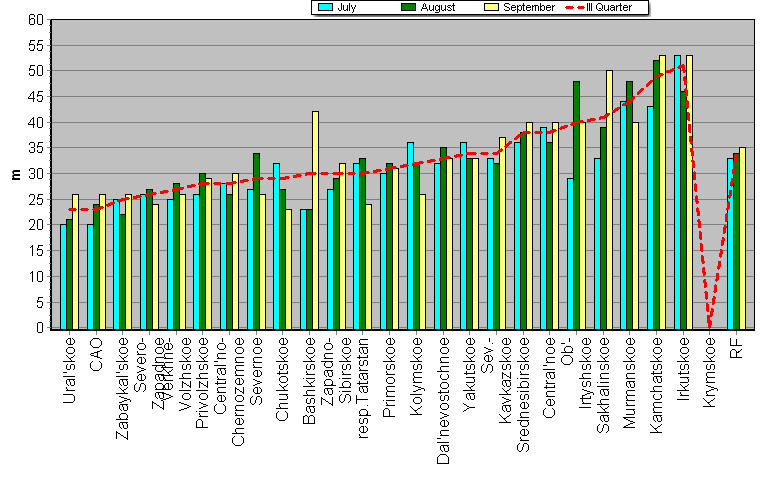This screenshot has height=479, width=777.
Task: Click the cyan July legend swatch
Action: click(326, 7)
